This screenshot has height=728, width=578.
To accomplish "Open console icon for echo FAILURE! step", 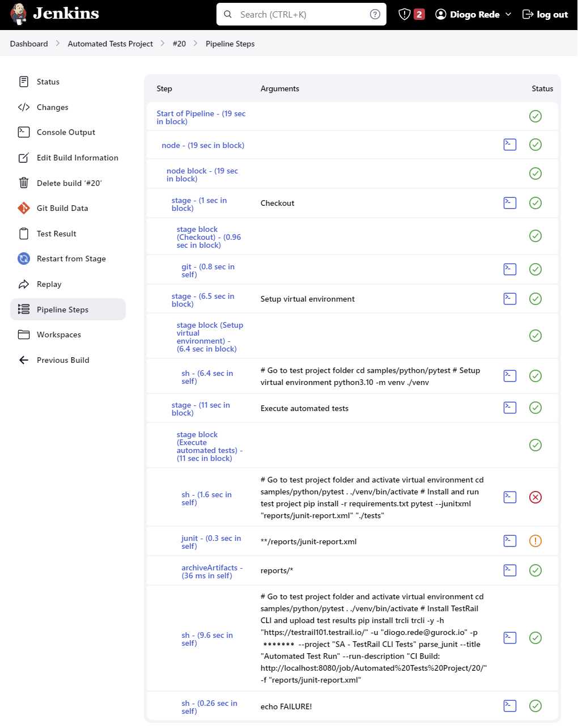I will (510, 706).
